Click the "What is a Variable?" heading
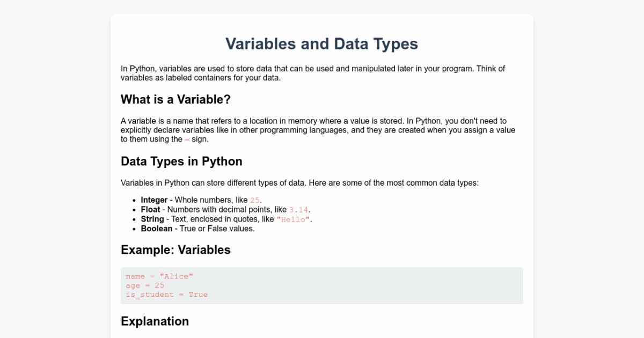Image resolution: width=644 pixels, height=338 pixels. point(175,99)
